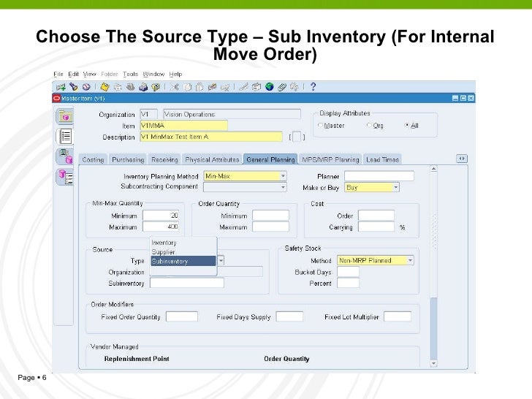The height and width of the screenshot is (399, 532).
Task: Click the Planner input field
Action: point(379,176)
